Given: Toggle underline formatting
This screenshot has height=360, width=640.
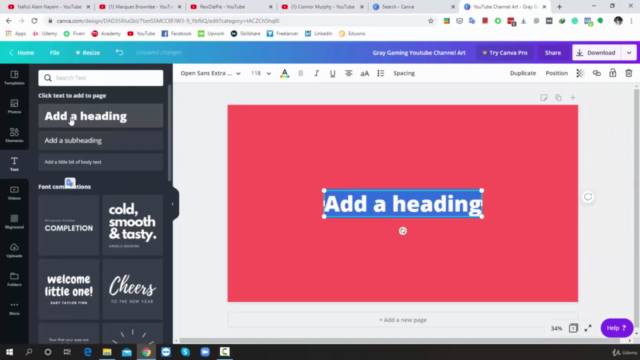Looking at the screenshot, I should coord(333,73).
